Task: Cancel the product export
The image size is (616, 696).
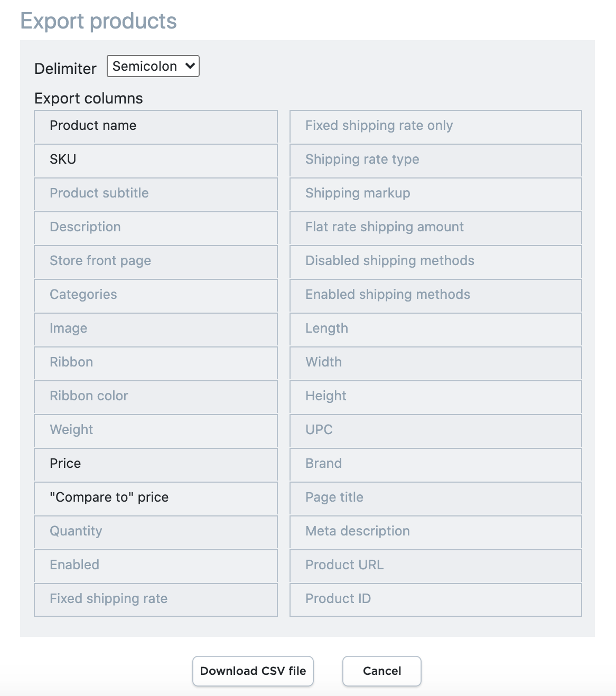Action: coord(381,671)
